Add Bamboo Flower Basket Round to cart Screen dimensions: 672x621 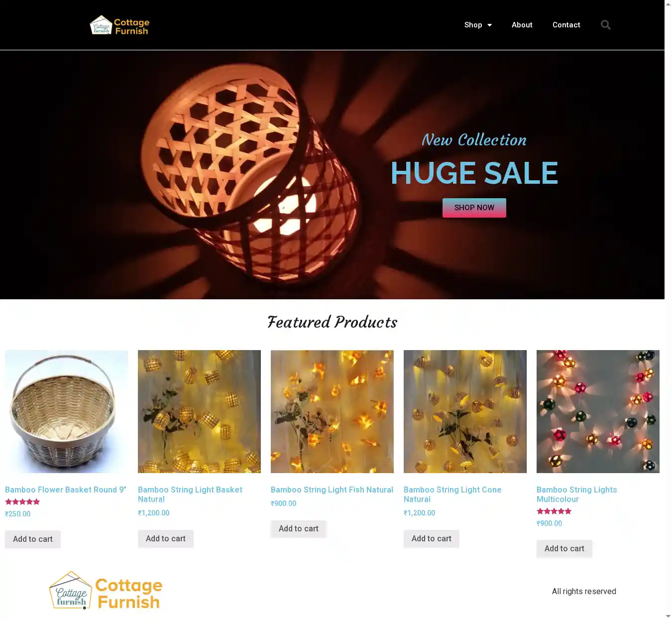click(x=33, y=539)
